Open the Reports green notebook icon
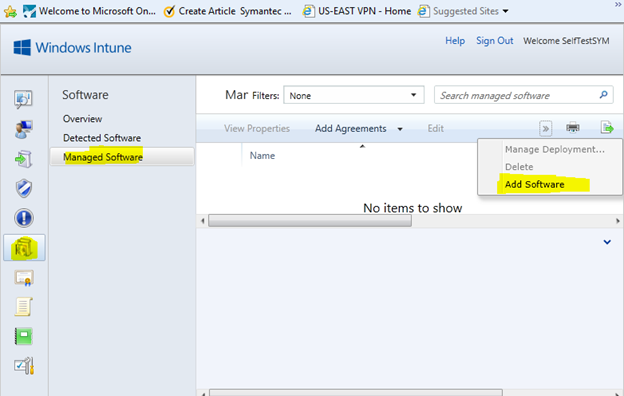 (x=23, y=336)
